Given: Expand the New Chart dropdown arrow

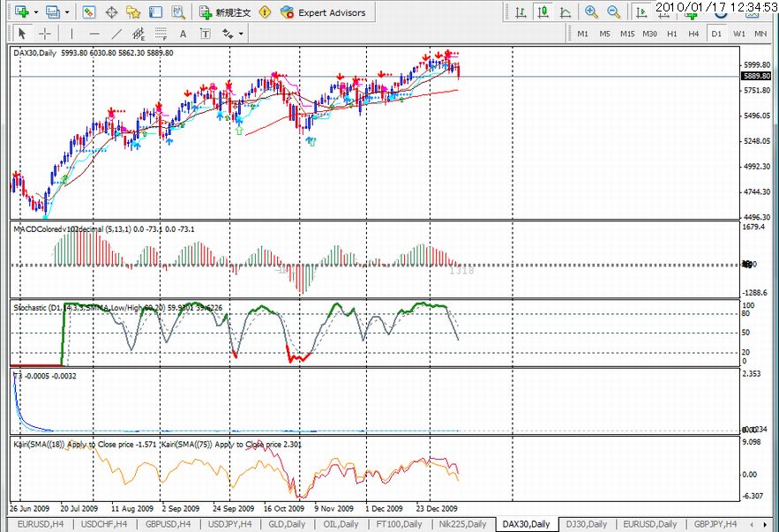Looking at the screenshot, I should [x=35, y=12].
